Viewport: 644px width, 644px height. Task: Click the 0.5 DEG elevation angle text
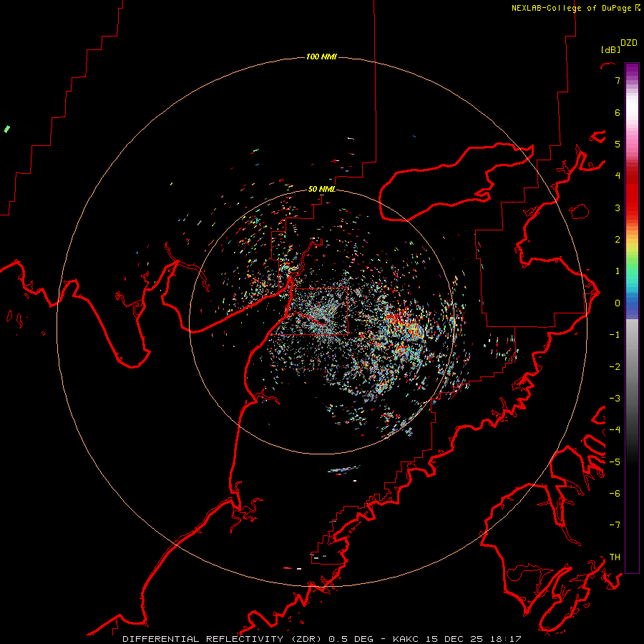coord(351,639)
